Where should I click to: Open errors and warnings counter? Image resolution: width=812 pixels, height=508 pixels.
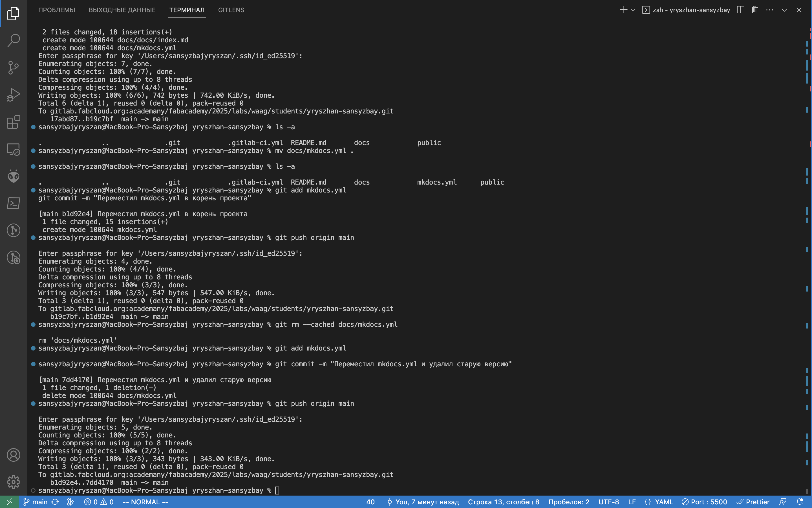tap(99, 502)
